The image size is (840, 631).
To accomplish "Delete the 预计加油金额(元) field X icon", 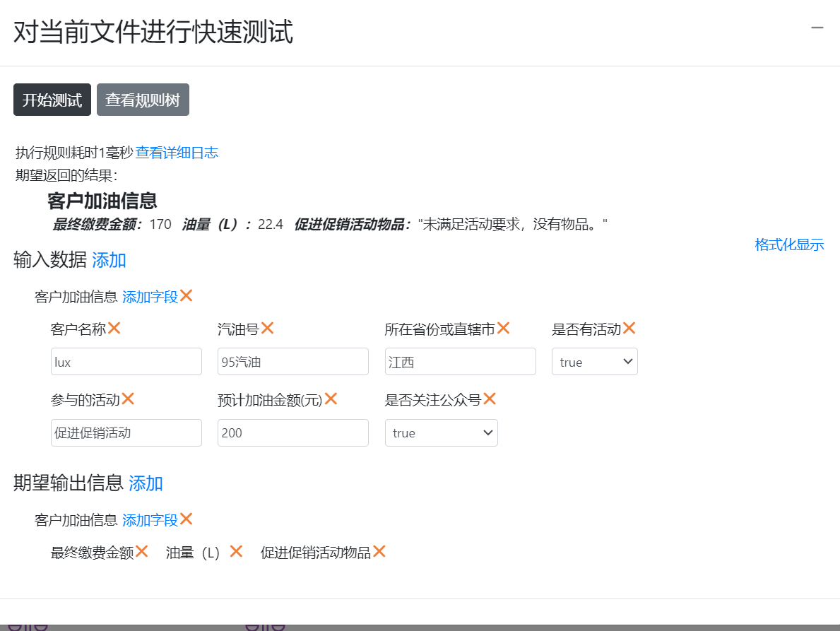I will 331,399.
